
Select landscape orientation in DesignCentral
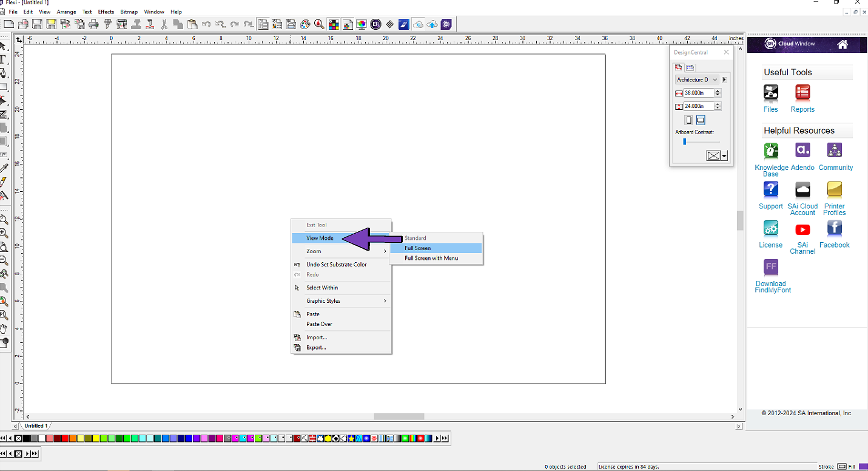701,120
